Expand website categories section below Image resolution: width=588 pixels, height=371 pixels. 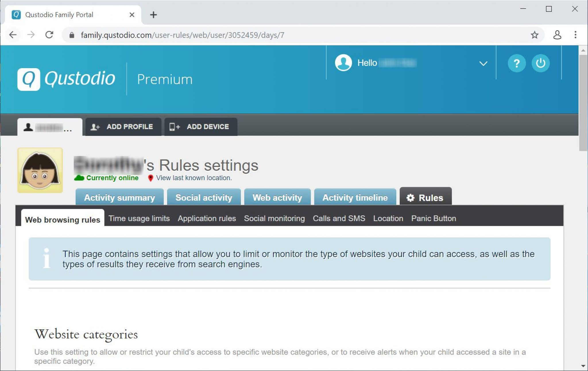(85, 335)
